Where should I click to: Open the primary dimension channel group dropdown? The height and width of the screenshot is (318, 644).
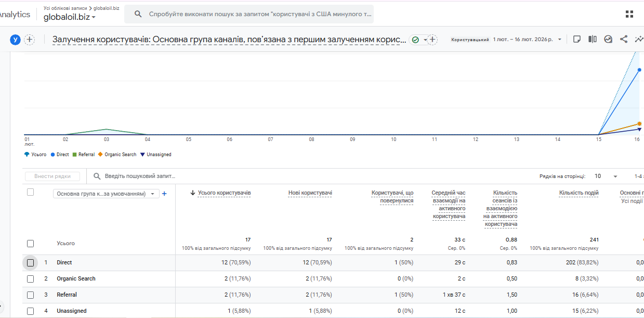pyautogui.click(x=106, y=194)
